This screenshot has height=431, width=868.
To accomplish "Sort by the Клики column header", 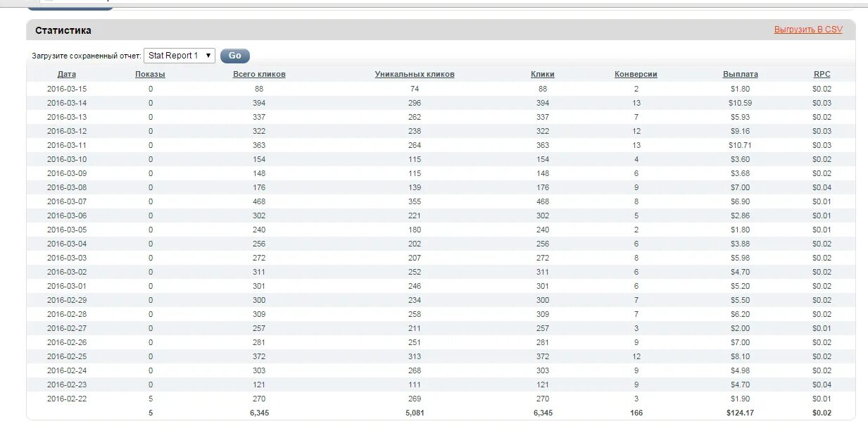I will 543,74.
